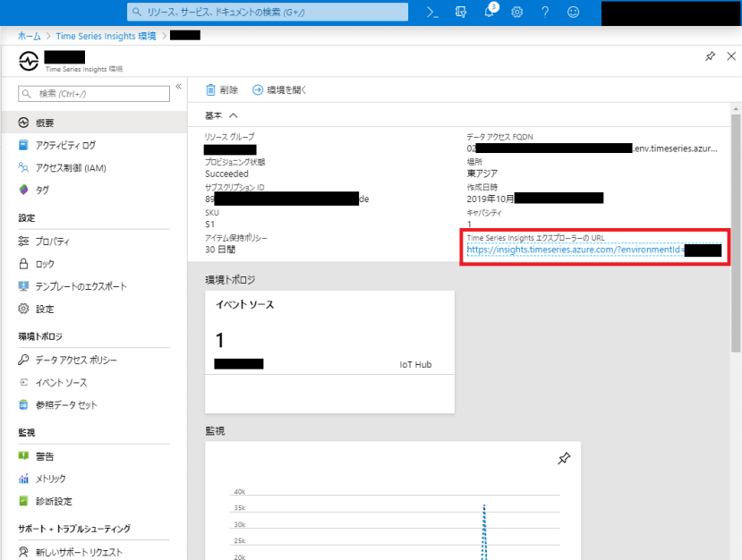Open the help question mark icon
The width and height of the screenshot is (742, 560).
coord(545,13)
